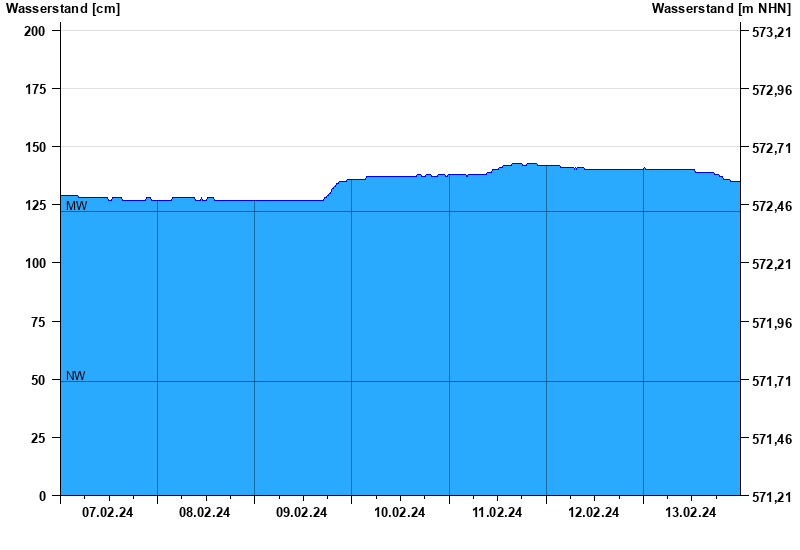Click the 572,71 right axis value
This screenshot has height=550, width=800.
click(x=772, y=148)
